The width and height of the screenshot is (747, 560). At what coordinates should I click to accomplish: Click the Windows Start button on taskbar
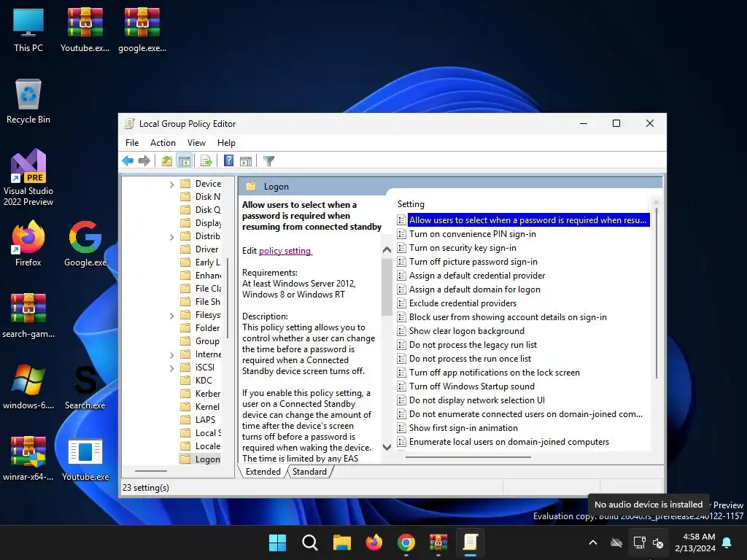(x=277, y=542)
